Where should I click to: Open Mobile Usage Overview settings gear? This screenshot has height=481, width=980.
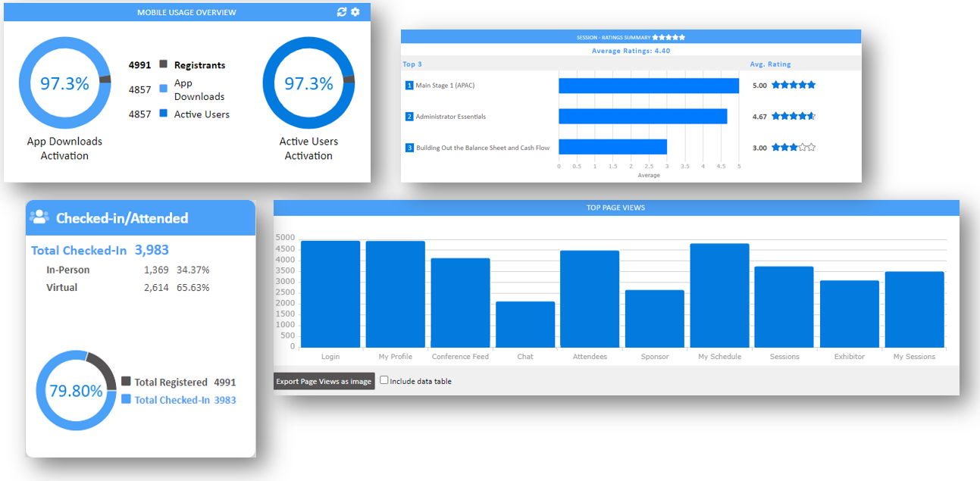pos(355,12)
